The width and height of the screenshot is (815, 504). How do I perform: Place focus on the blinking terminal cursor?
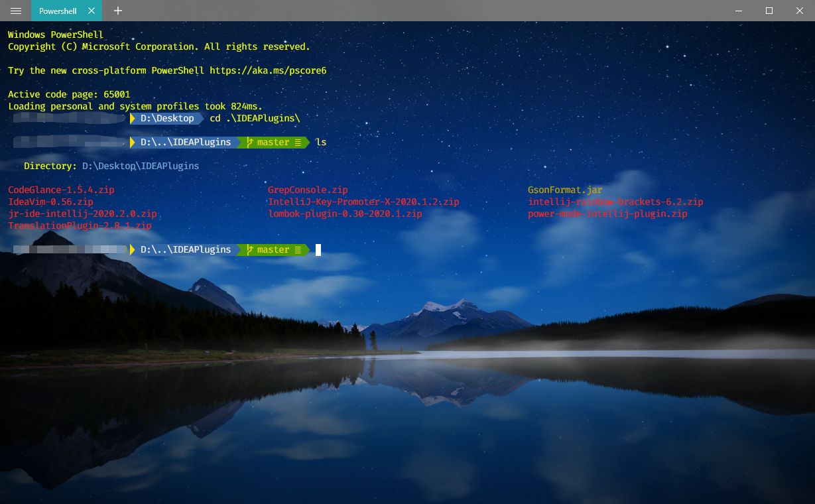318,250
